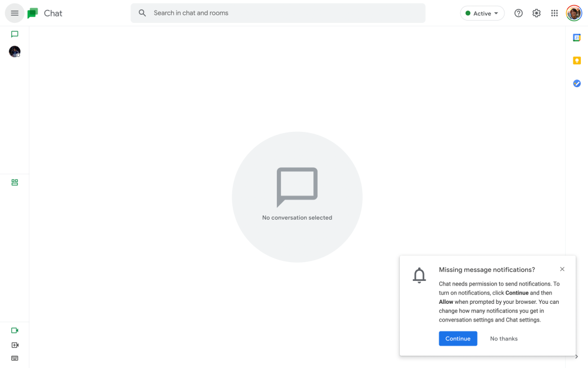Open the Rooms section in left sidebar
This screenshot has height=368, width=588.
click(x=15, y=183)
